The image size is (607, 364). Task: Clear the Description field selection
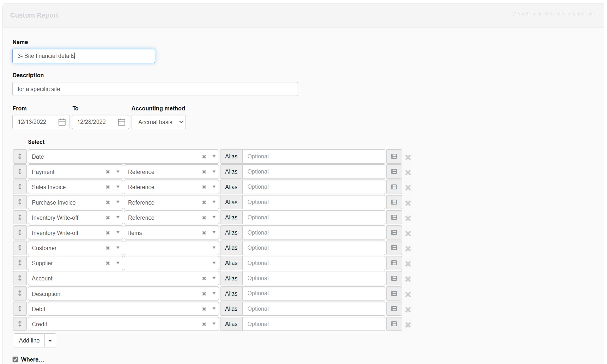[x=204, y=294]
